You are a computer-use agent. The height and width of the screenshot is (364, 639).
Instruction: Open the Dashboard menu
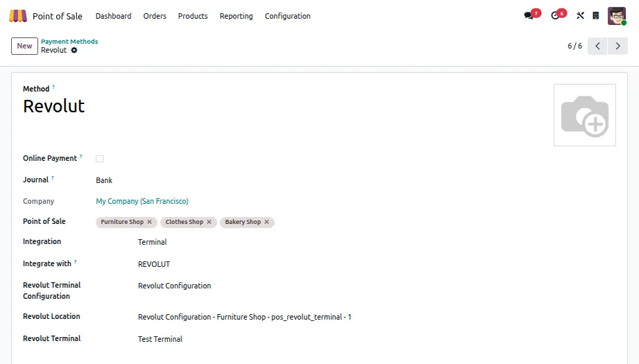tap(113, 16)
